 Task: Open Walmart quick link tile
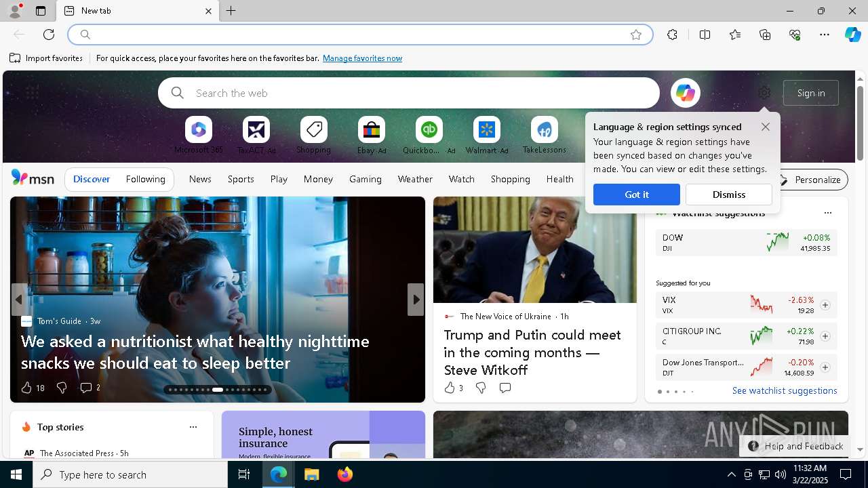[x=487, y=135]
